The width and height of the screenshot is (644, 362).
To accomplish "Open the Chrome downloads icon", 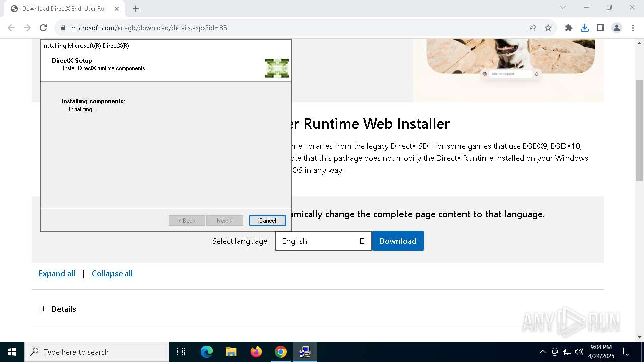I will 585,28.
